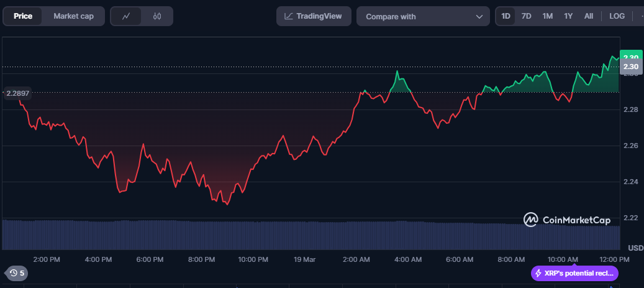Open the more options ellipsis after LOG
The width and height of the screenshot is (644, 288).
pyautogui.click(x=641, y=16)
